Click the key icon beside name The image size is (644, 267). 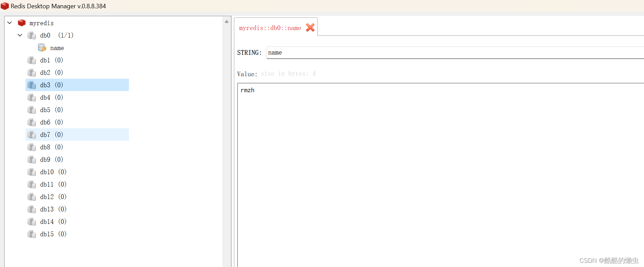[42, 48]
